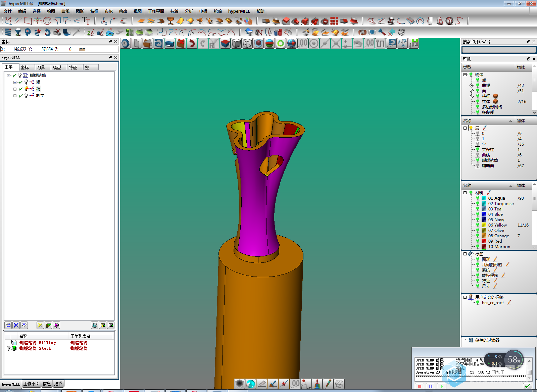Switch to the 工作平面 bottom tab
Image resolution: width=537 pixels, height=392 pixels.
[x=32, y=384]
